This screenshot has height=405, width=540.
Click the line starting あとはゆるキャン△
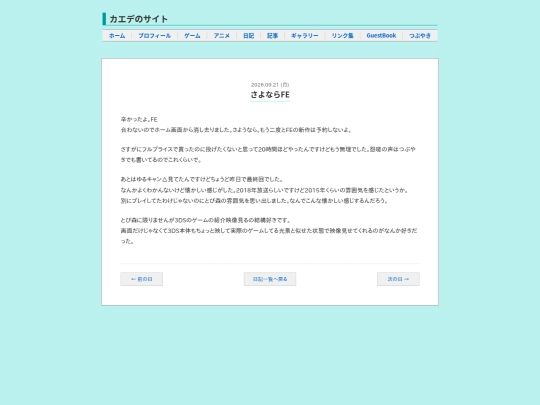pos(202,179)
